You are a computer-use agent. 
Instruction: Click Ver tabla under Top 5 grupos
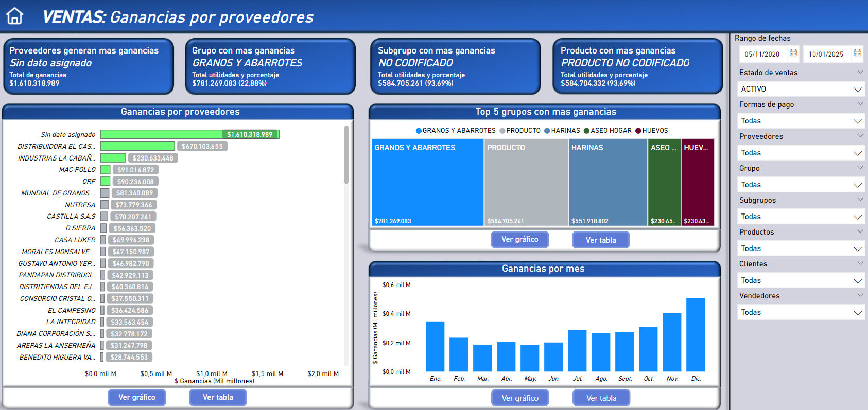[601, 240]
